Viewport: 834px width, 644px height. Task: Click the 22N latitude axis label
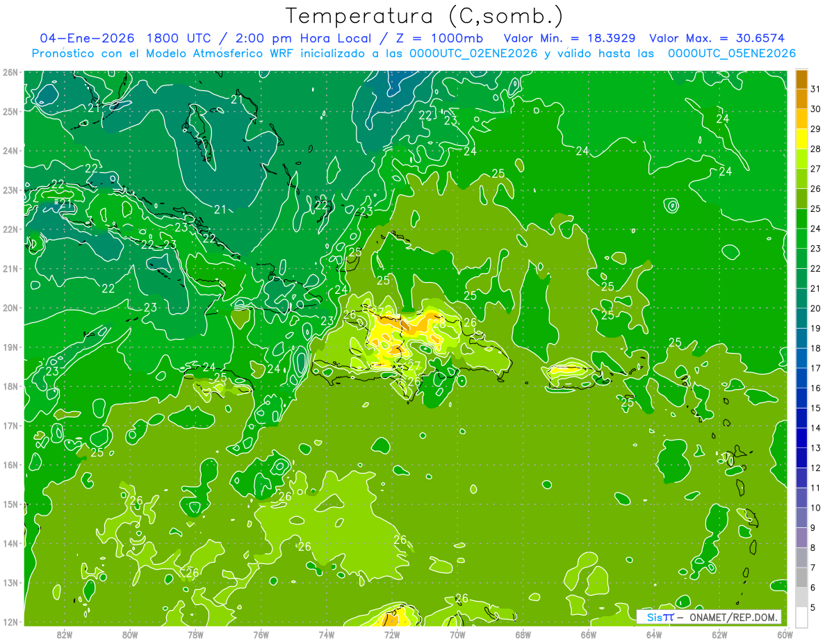tap(10, 229)
